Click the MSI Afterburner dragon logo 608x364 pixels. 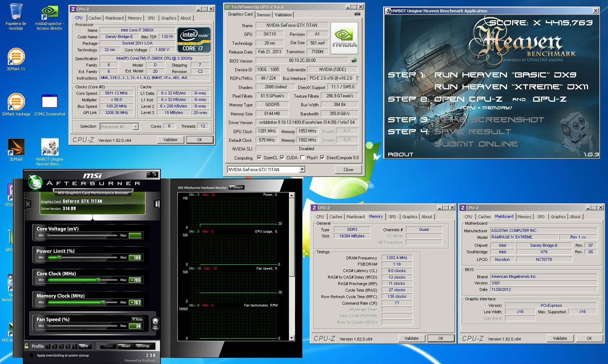pos(35,182)
